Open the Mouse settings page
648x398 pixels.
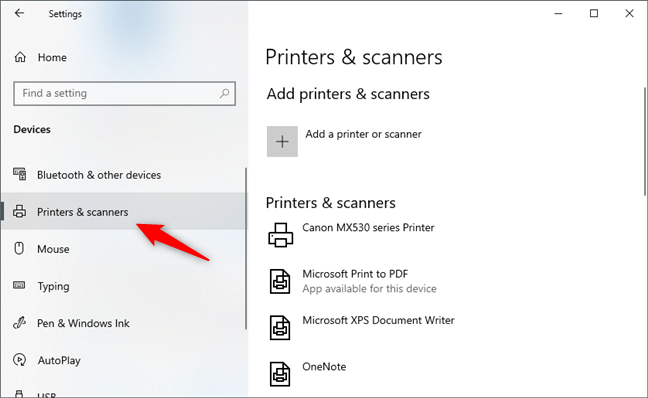(x=124, y=249)
